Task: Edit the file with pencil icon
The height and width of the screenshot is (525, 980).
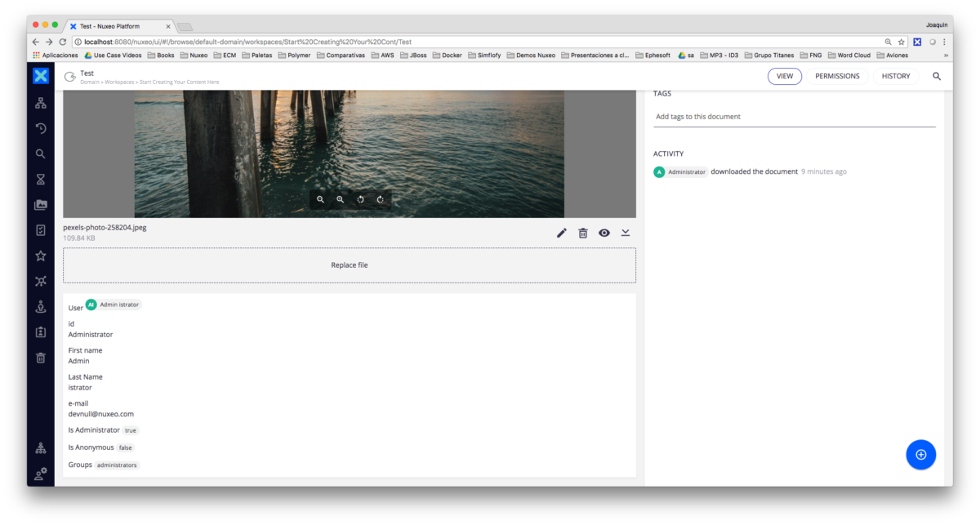Action: point(562,234)
